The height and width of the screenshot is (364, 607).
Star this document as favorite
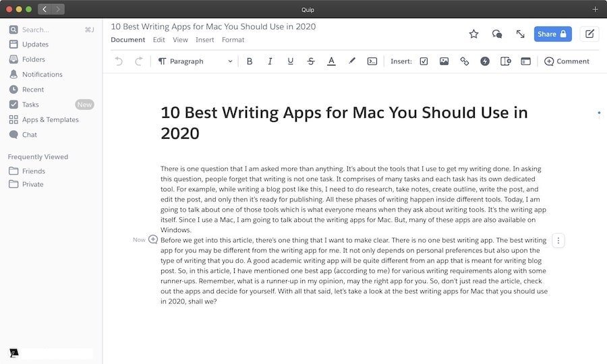point(473,34)
